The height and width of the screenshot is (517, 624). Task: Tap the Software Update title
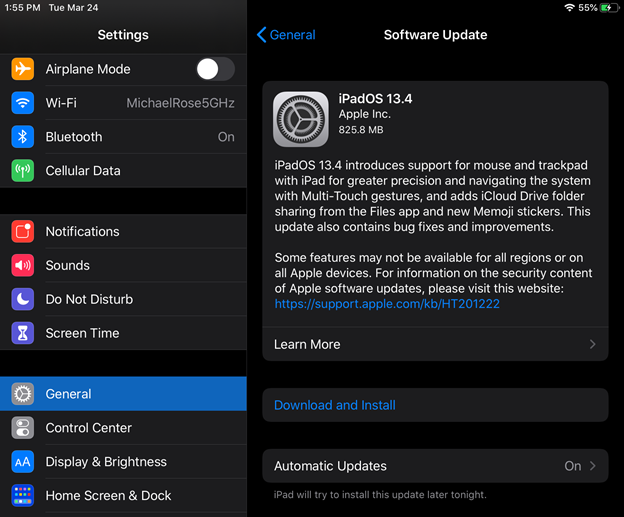click(435, 35)
